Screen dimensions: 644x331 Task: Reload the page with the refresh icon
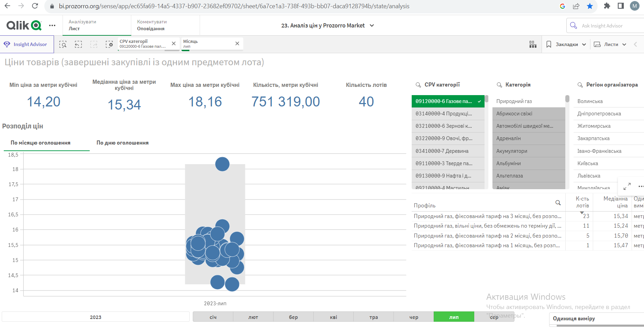35,6
